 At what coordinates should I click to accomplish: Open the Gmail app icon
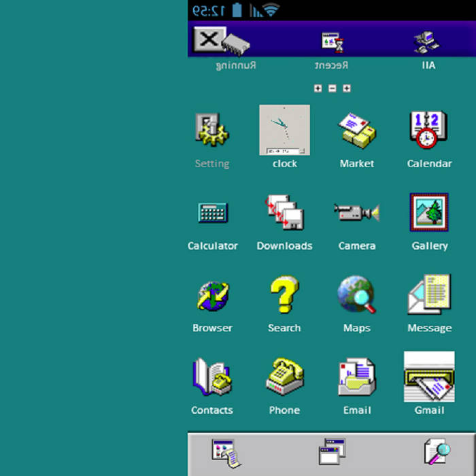[429, 377]
